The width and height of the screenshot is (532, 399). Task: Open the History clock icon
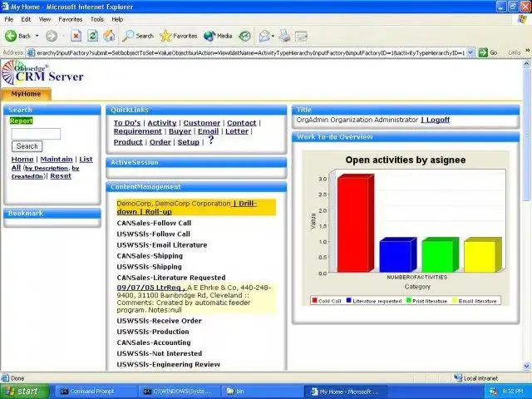click(244, 36)
